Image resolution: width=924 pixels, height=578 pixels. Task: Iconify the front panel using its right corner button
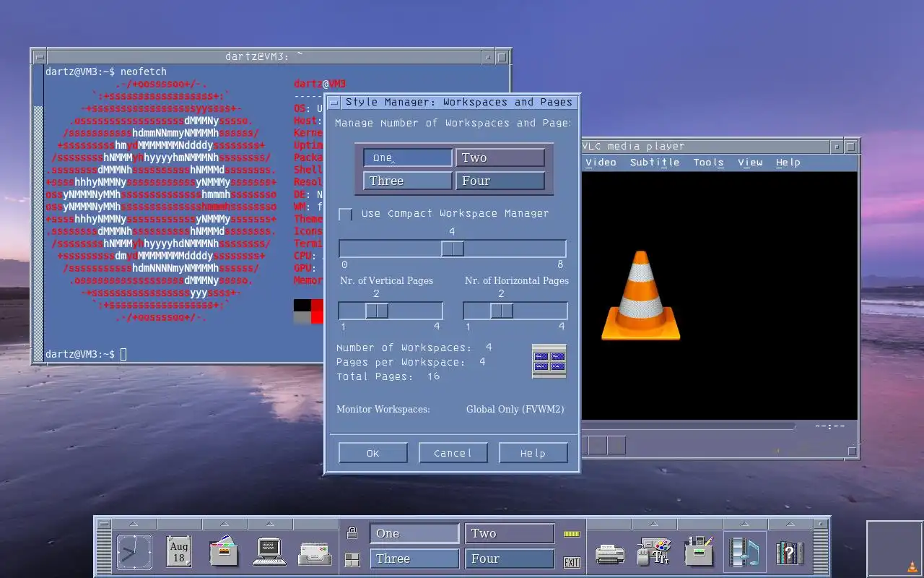[821, 524]
